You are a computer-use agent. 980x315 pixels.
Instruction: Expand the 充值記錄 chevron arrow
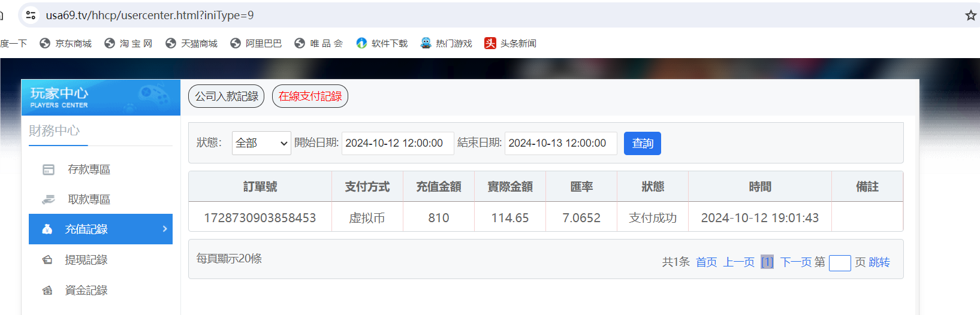point(165,229)
